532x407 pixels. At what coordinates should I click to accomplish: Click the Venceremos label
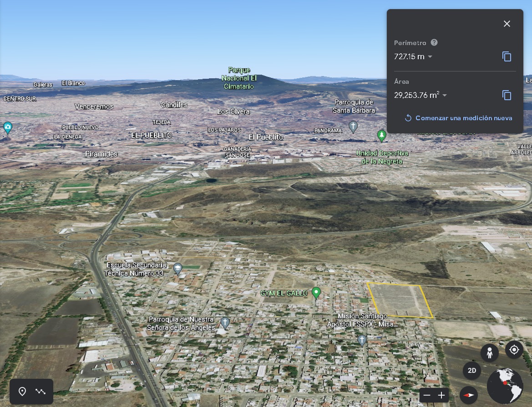[94, 106]
